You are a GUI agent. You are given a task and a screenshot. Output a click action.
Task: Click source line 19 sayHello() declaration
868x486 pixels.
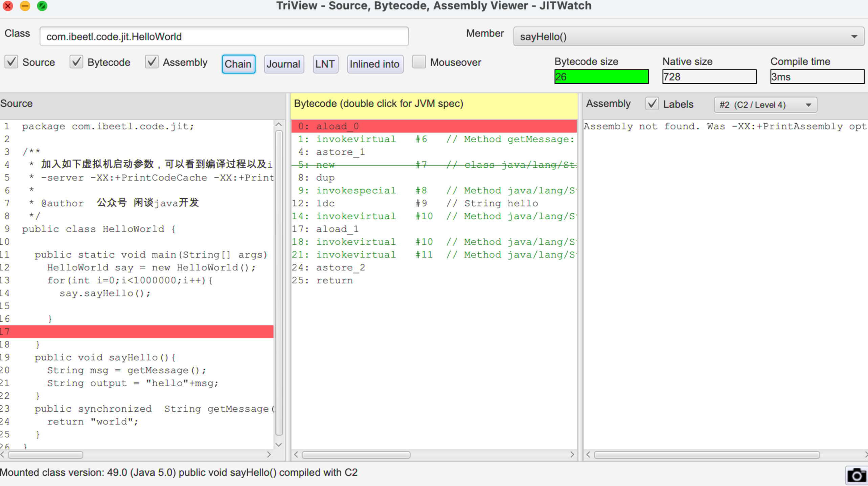click(137, 357)
